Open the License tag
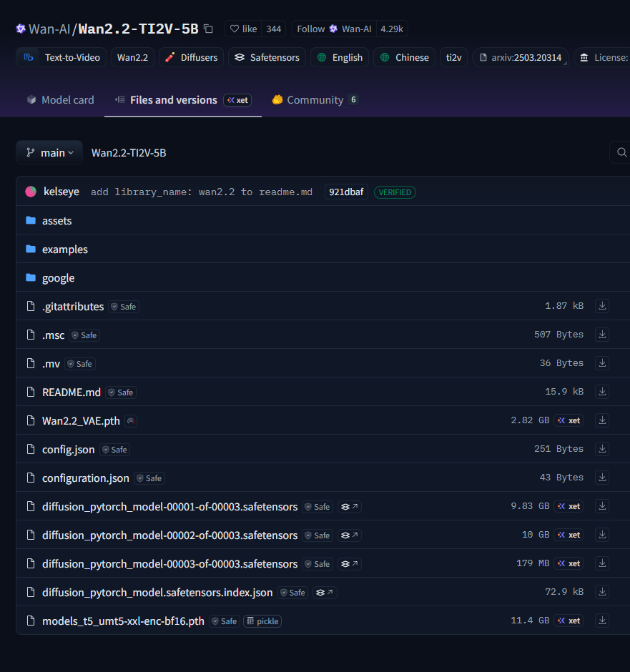This screenshot has height=672, width=630. [x=604, y=57]
